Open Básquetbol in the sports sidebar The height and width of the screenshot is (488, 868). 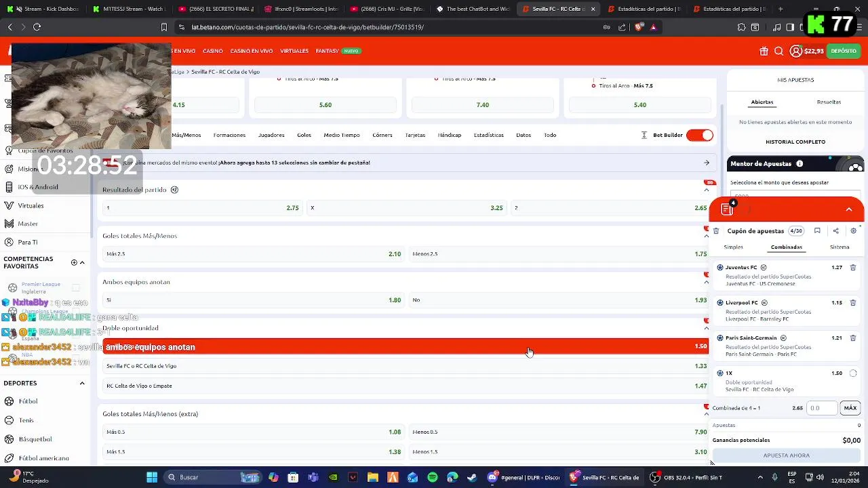35,439
